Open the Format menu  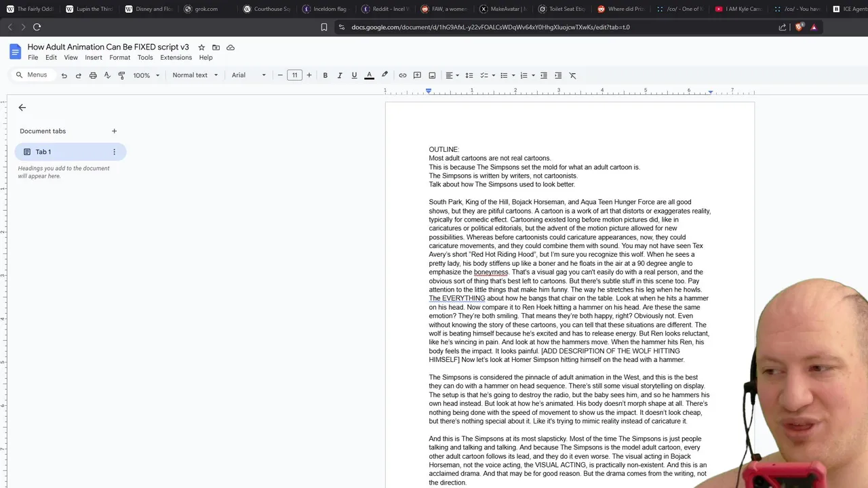(119, 58)
